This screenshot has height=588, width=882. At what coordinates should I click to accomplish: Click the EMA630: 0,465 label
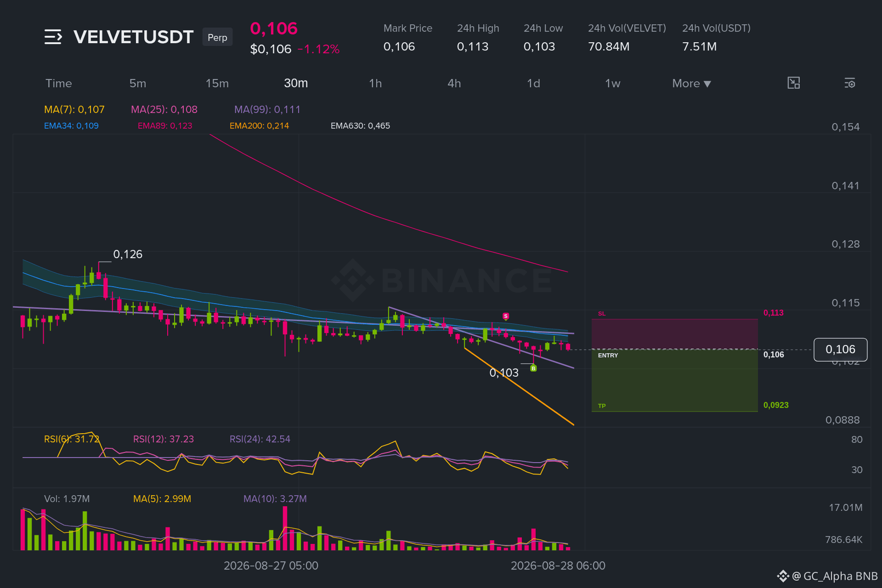pos(360,126)
